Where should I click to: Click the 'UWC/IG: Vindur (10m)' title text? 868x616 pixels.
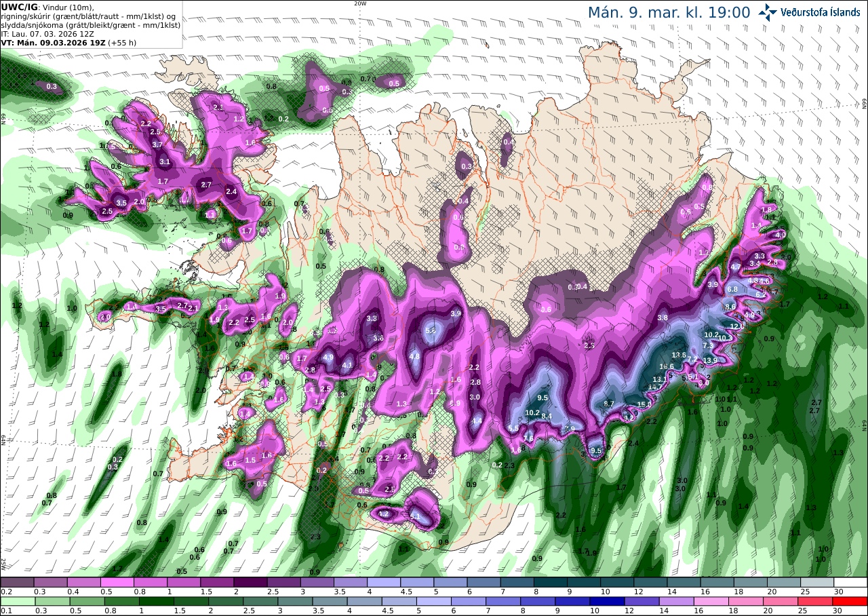[47, 7]
